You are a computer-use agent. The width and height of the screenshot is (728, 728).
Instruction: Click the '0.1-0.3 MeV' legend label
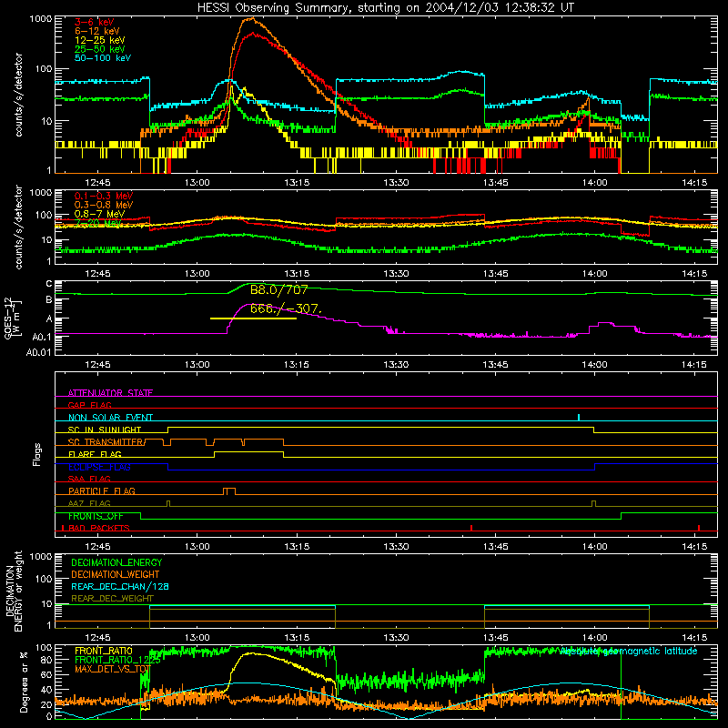point(104,196)
